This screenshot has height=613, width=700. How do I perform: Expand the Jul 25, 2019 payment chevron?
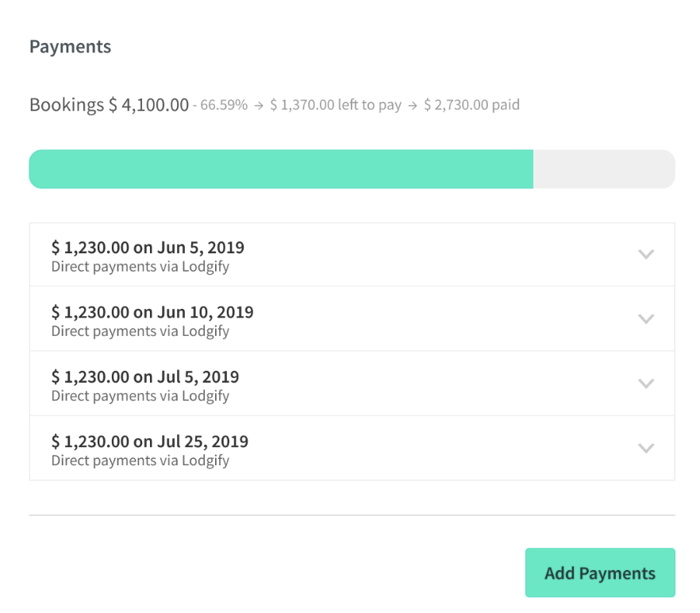pyautogui.click(x=646, y=448)
